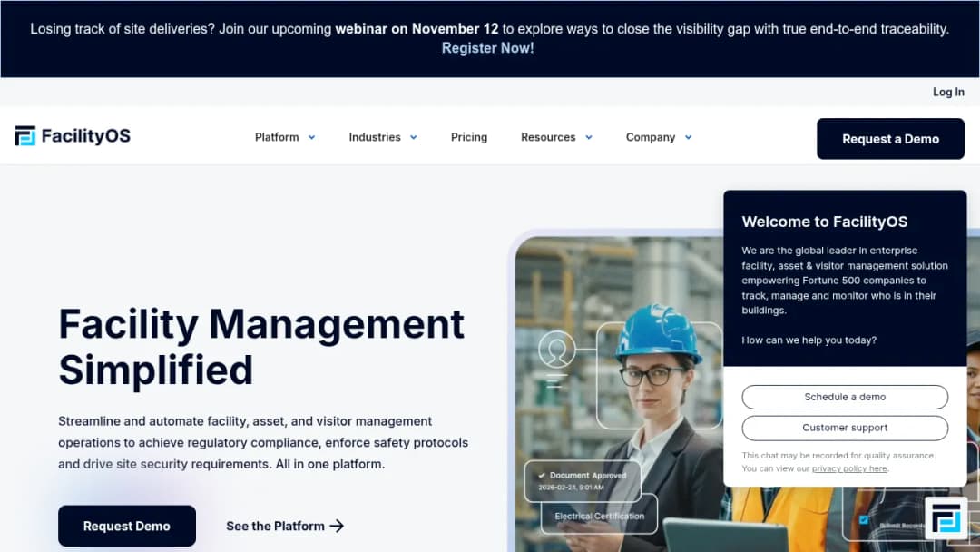980x552 pixels.
Task: Click the user profile outline icon in hero image
Action: 556,349
